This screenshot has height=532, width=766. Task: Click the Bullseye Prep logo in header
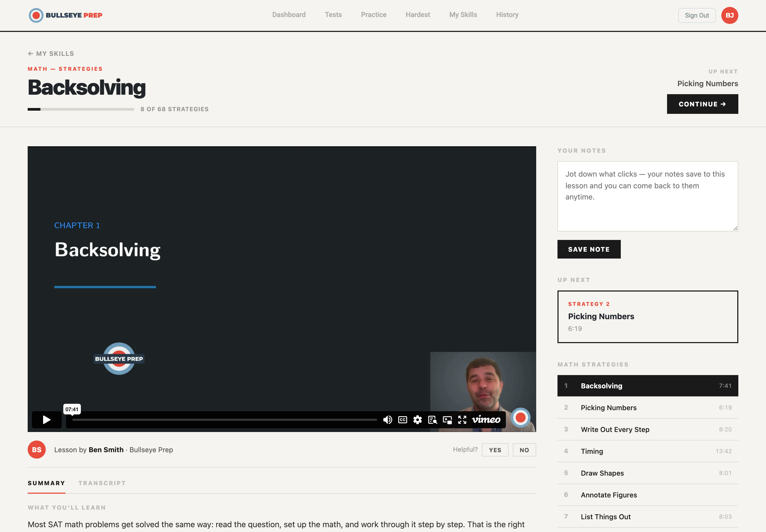point(66,15)
